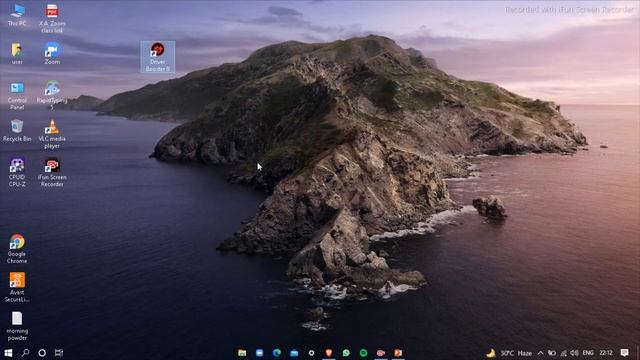Select the RapidTyping 5 shortcut
The width and height of the screenshot is (640, 360).
(x=52, y=96)
